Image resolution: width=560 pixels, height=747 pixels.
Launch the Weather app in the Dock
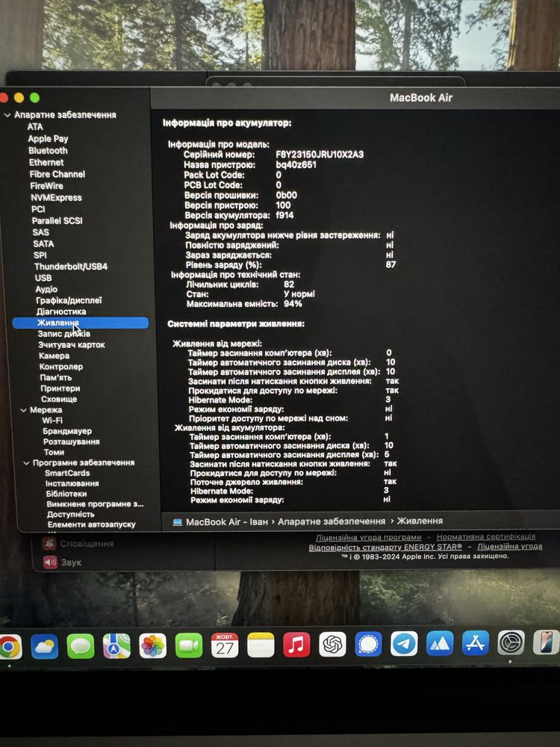click(x=44, y=646)
